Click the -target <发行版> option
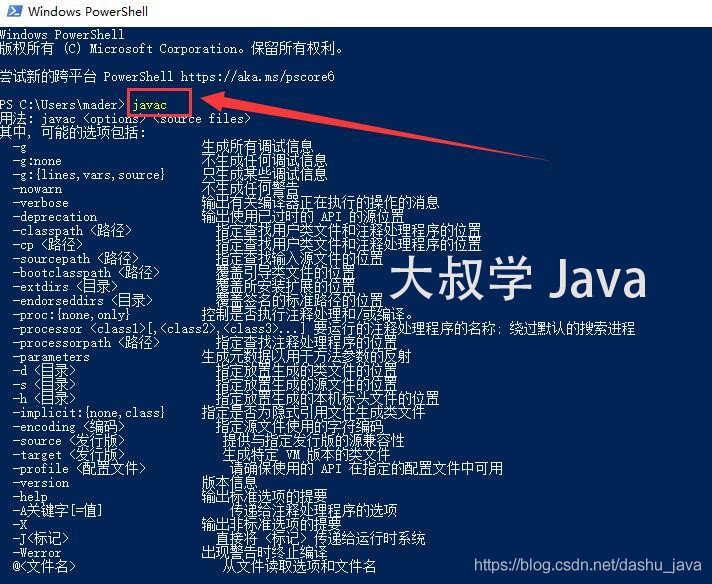The width and height of the screenshot is (712, 584). pyautogui.click(x=69, y=455)
